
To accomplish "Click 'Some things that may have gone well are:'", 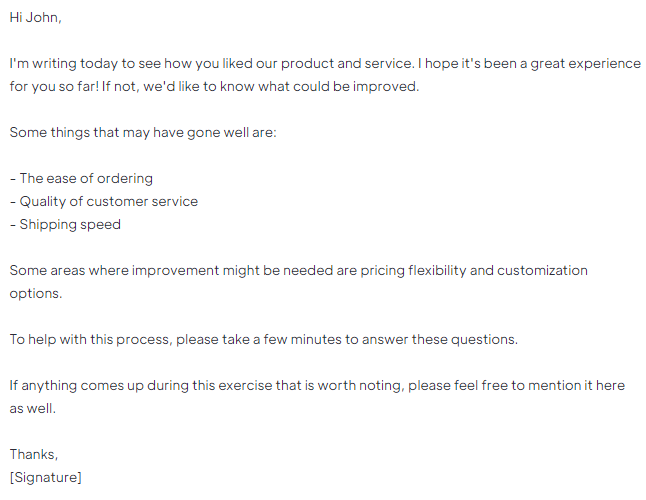I will coord(143,133).
